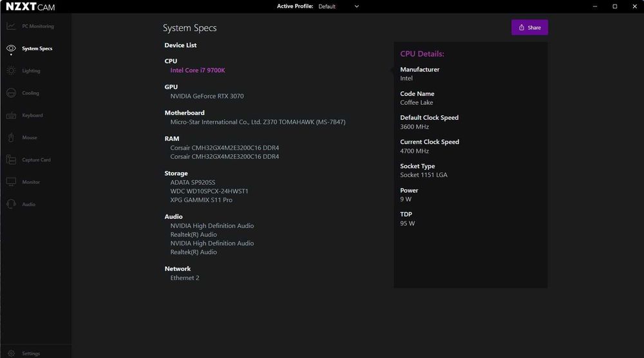
Task: Click the System Specs page title
Action: (x=190, y=28)
